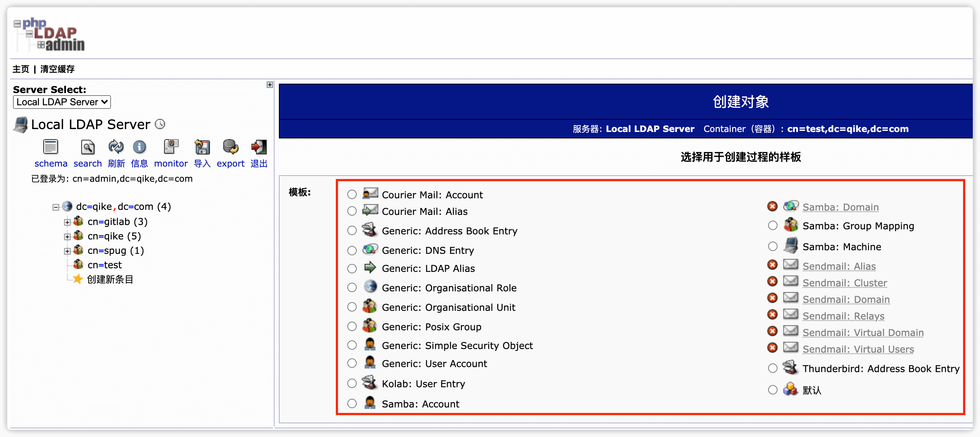This screenshot has height=437, width=980.
Task: Select Samba: Machine radio option
Action: click(x=773, y=247)
